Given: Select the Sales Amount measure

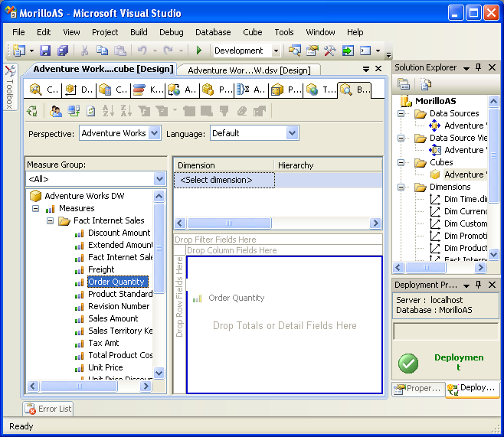Looking at the screenshot, I should [113, 318].
